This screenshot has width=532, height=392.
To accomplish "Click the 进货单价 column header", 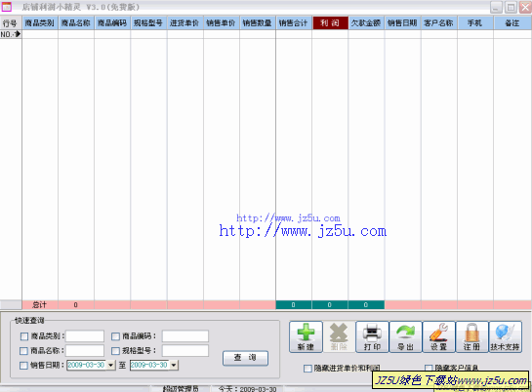I will point(184,23).
